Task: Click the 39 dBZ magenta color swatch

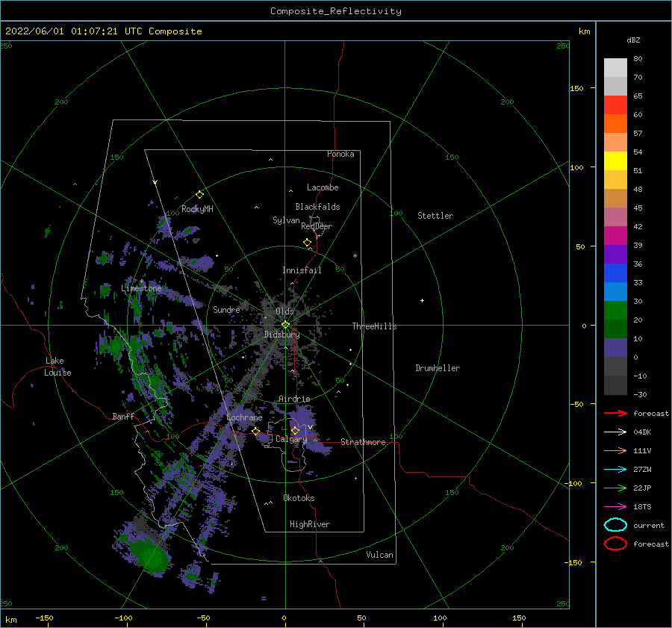Action: point(615,236)
